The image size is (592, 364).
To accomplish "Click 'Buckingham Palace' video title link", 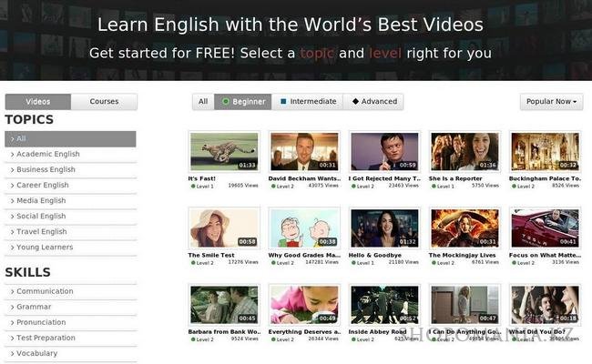I will click(544, 178).
